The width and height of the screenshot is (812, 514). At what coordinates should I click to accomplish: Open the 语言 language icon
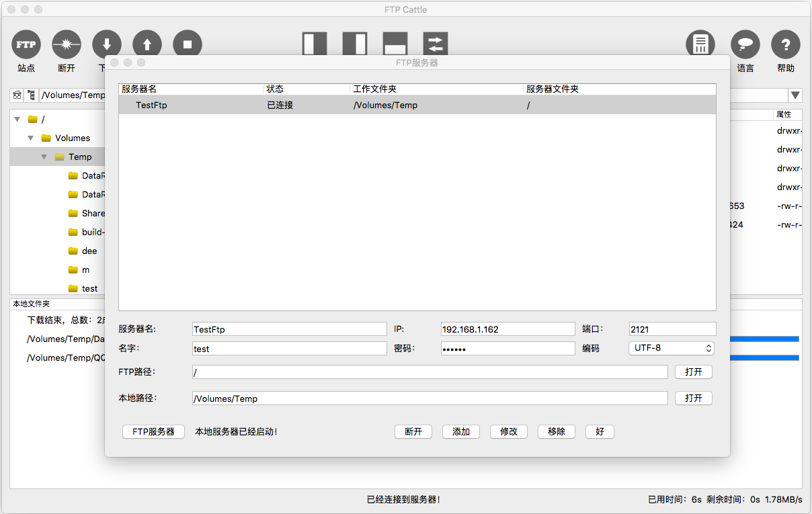click(745, 44)
